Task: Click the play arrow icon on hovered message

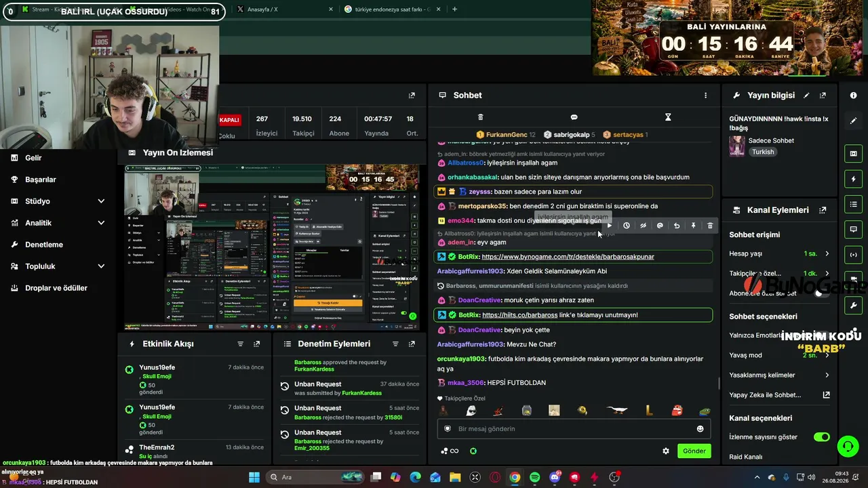Action: tap(610, 226)
